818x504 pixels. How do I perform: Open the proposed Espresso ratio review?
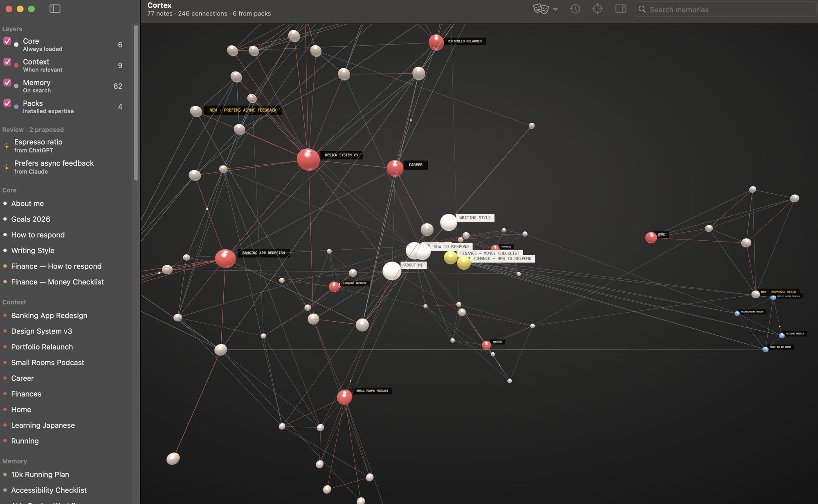pos(65,146)
